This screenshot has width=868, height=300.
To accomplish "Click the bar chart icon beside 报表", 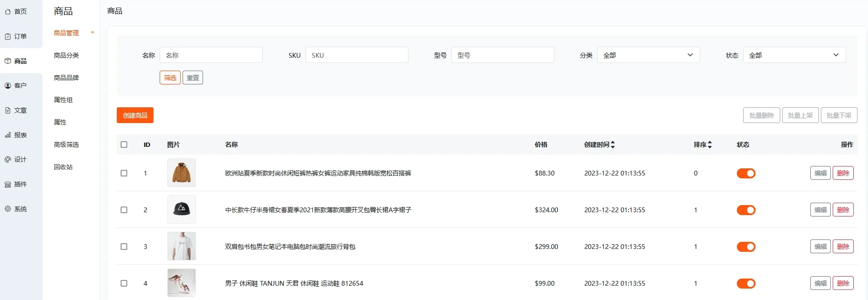I will (8, 135).
